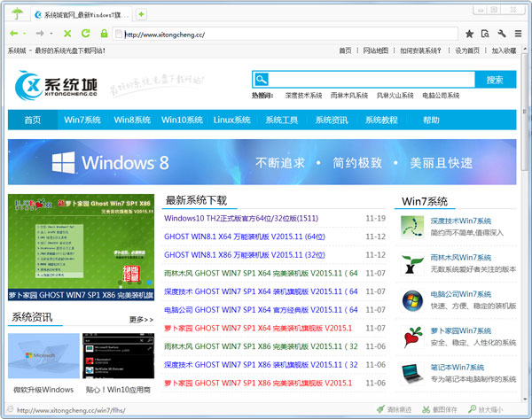Click the Windows 8 banner image
Viewport: 532px width, 419px height.
262,162
